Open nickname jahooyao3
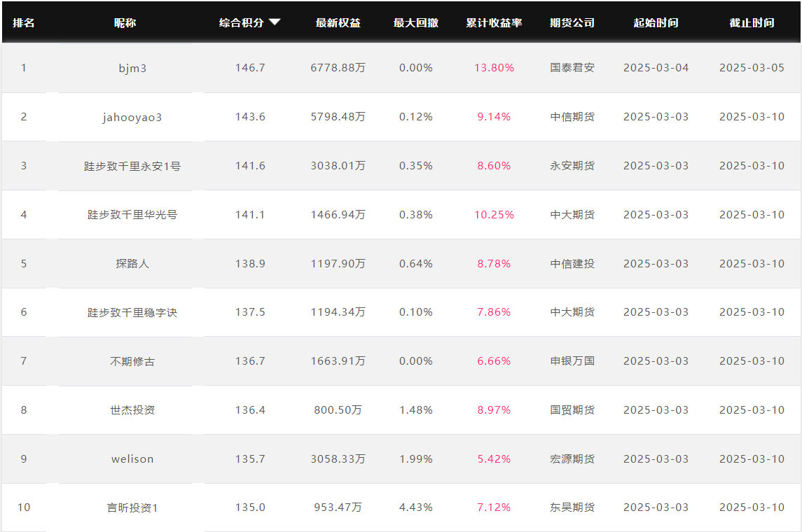 pos(132,118)
